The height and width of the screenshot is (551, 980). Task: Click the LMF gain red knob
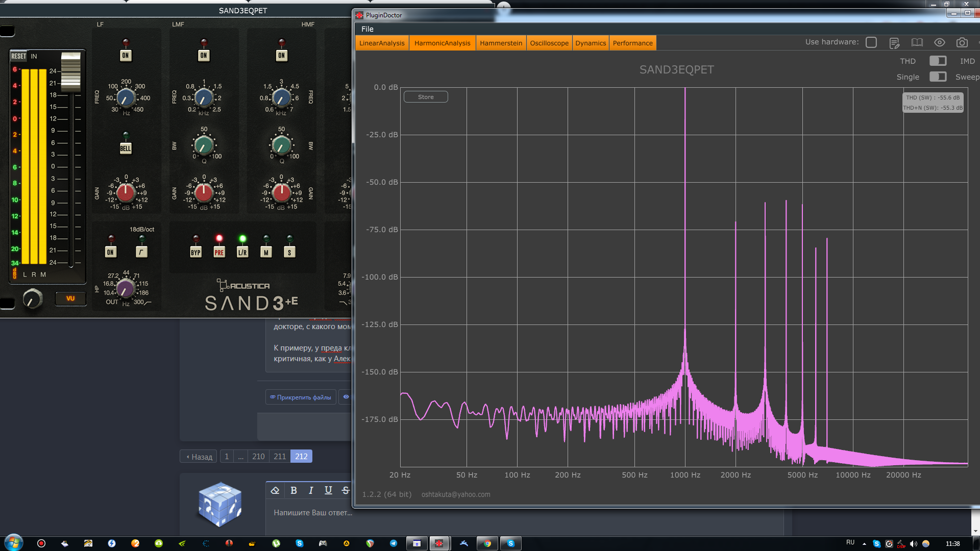pyautogui.click(x=204, y=192)
